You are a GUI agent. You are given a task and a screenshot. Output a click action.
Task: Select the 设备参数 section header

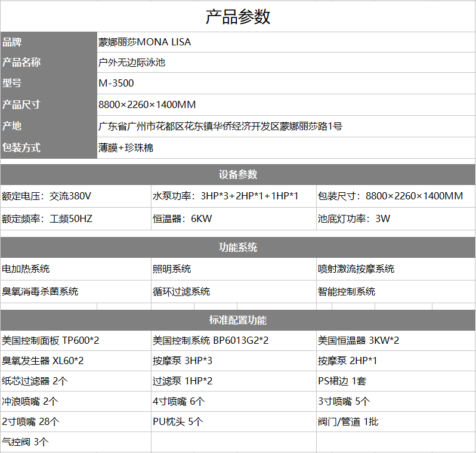coord(238,175)
